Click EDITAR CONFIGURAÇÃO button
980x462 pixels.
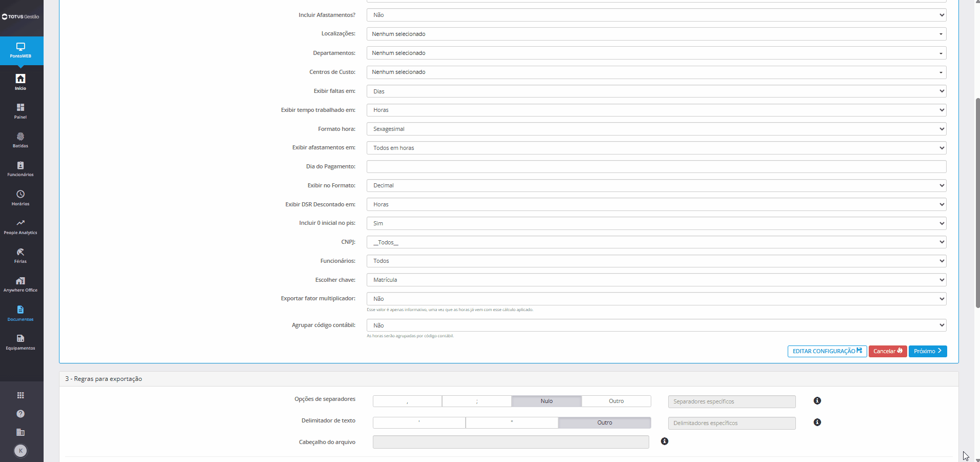(x=827, y=351)
